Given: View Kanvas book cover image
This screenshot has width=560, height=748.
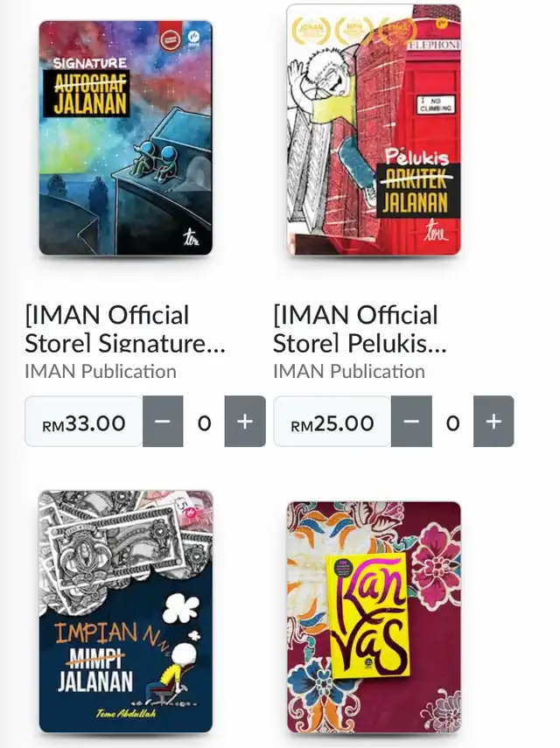Looking at the screenshot, I should click(x=374, y=617).
